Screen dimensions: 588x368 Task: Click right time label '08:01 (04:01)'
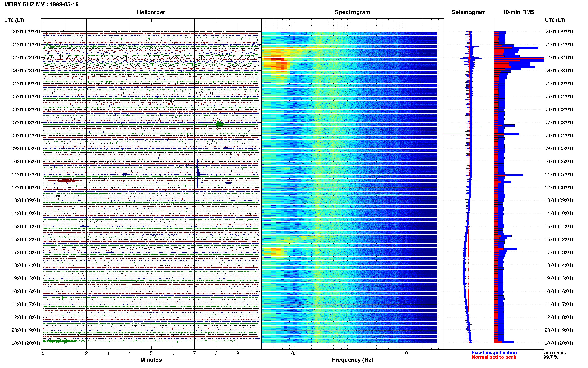click(559, 135)
